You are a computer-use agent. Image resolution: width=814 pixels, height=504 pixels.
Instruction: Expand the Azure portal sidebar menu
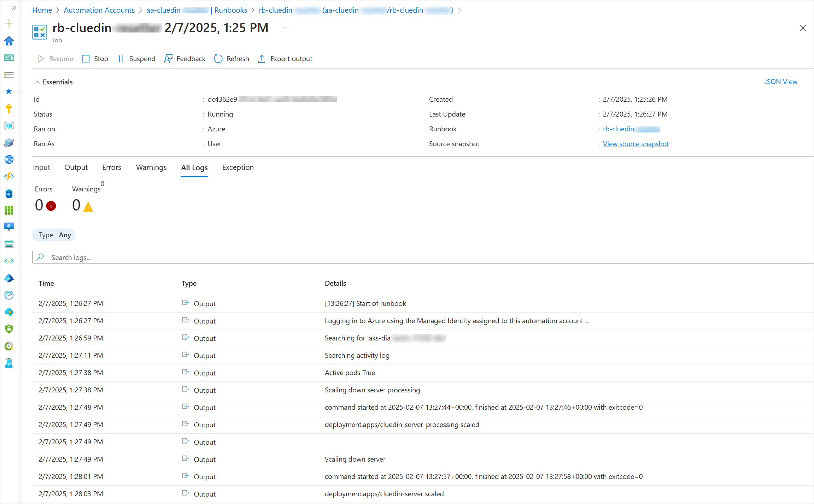[x=14, y=8]
